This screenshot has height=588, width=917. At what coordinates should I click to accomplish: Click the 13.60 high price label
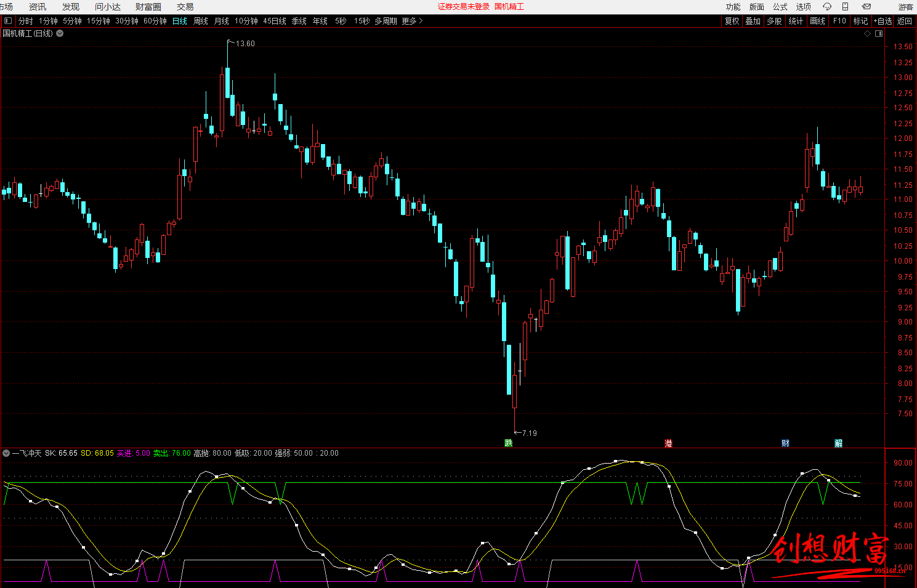(x=245, y=44)
